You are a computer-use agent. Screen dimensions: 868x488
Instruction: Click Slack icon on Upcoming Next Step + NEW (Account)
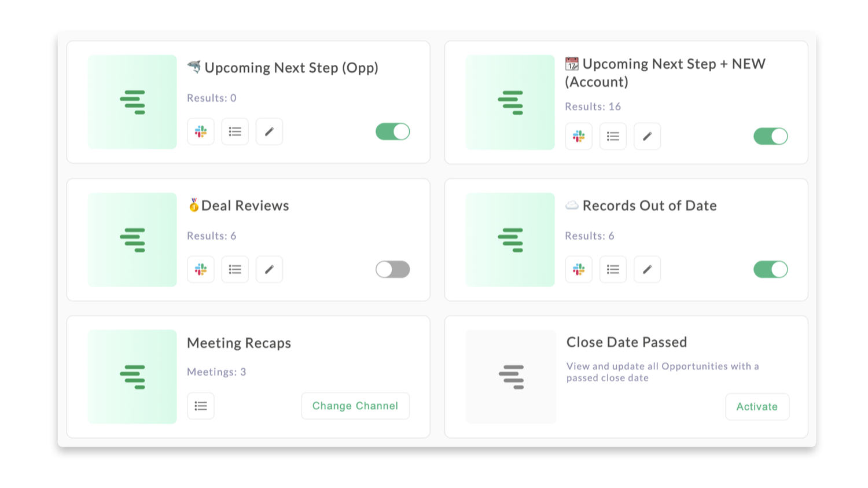point(579,137)
